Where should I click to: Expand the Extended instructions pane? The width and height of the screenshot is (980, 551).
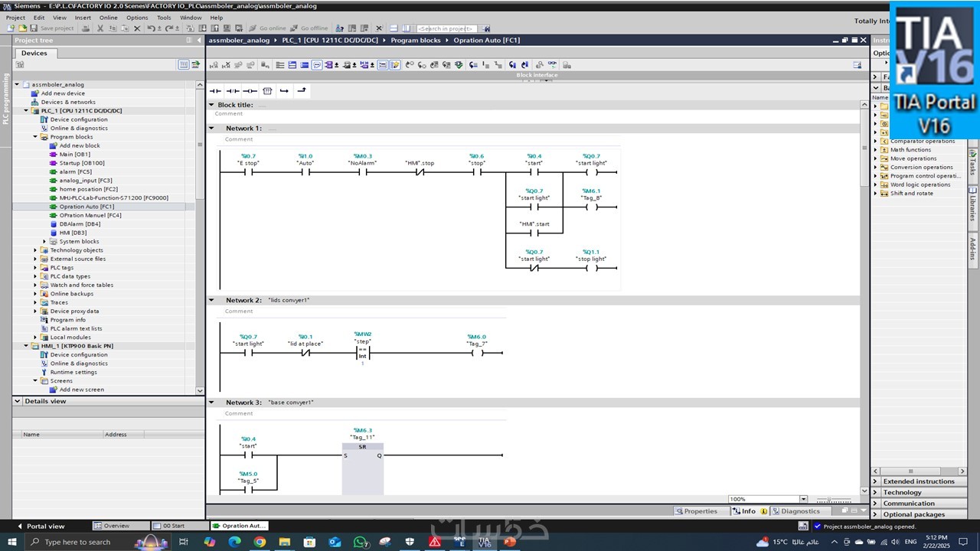tap(876, 481)
